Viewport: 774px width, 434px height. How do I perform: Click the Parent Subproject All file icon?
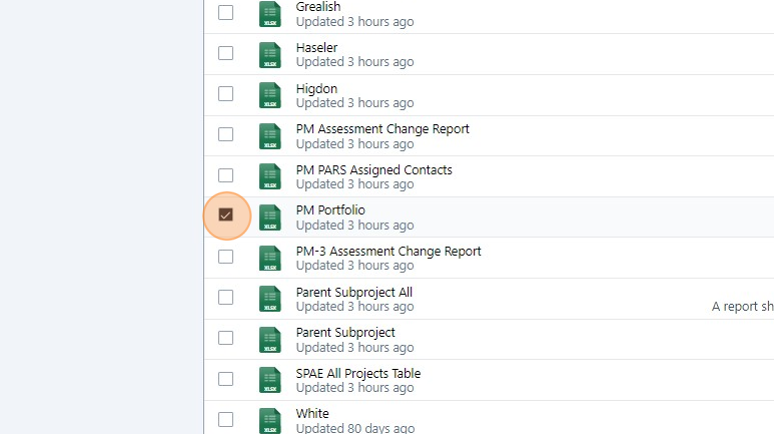tap(270, 299)
